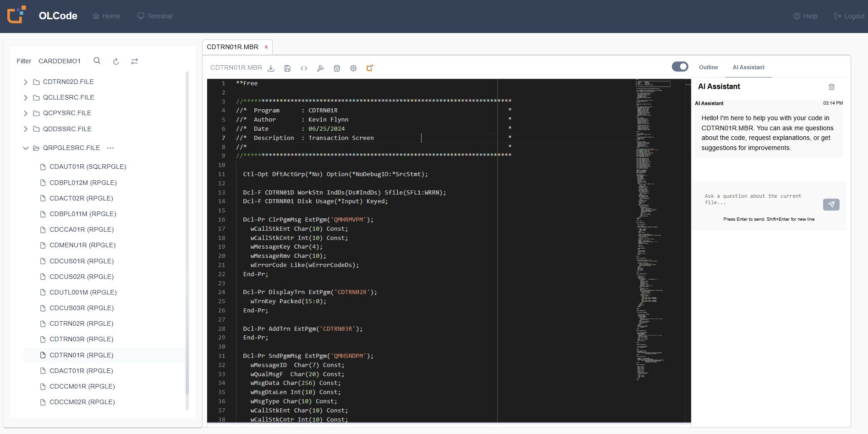This screenshot has height=434, width=868.
Task: Open member CDBPL011M (RPGLE)
Action: pos(82,214)
